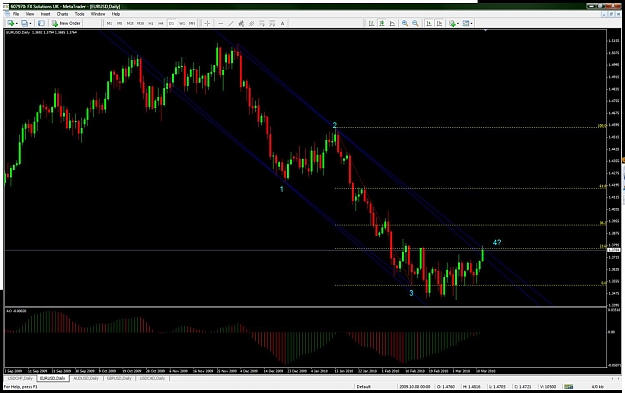Select the Text Label tool icon

point(272,24)
